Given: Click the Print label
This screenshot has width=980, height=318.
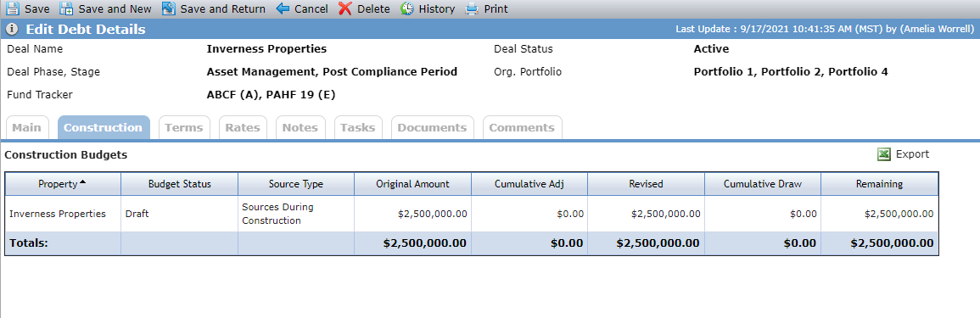Looking at the screenshot, I should click(496, 9).
